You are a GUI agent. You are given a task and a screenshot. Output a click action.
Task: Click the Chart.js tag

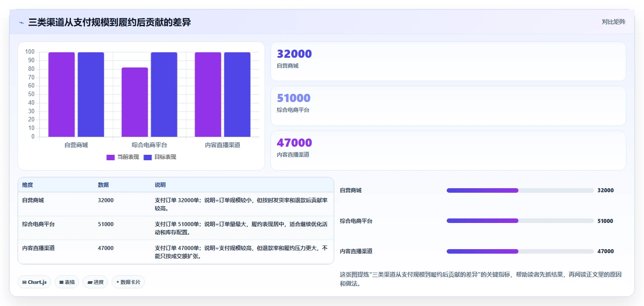(35, 282)
